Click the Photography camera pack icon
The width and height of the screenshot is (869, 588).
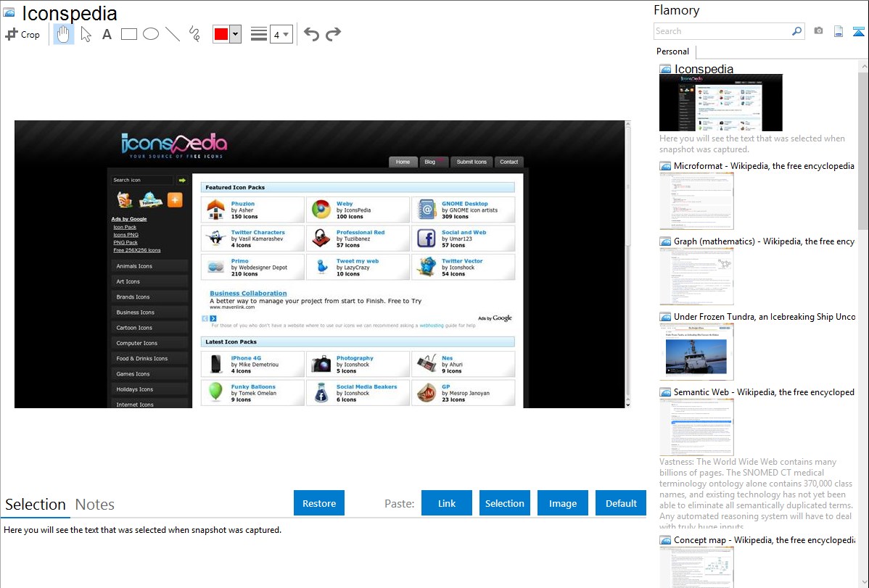tap(321, 364)
